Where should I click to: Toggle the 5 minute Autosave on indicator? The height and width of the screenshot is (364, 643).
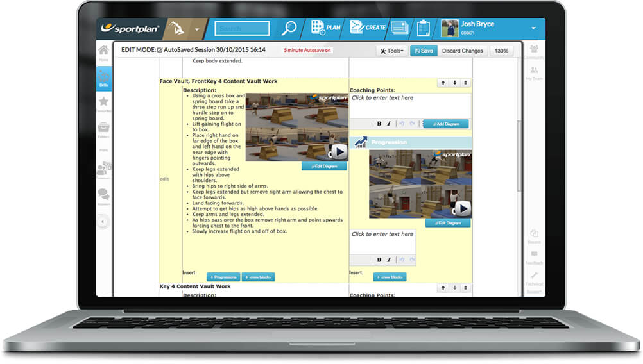pos(307,50)
